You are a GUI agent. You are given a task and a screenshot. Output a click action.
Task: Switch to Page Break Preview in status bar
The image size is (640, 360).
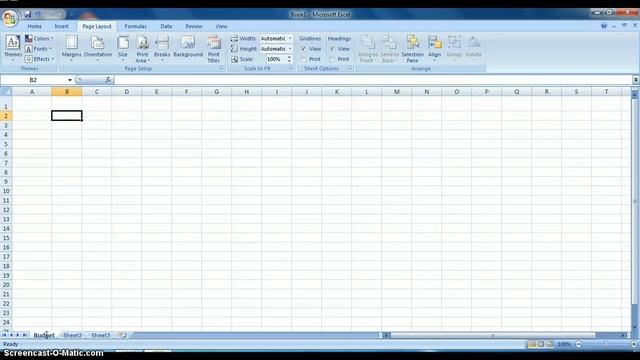pyautogui.click(x=549, y=344)
